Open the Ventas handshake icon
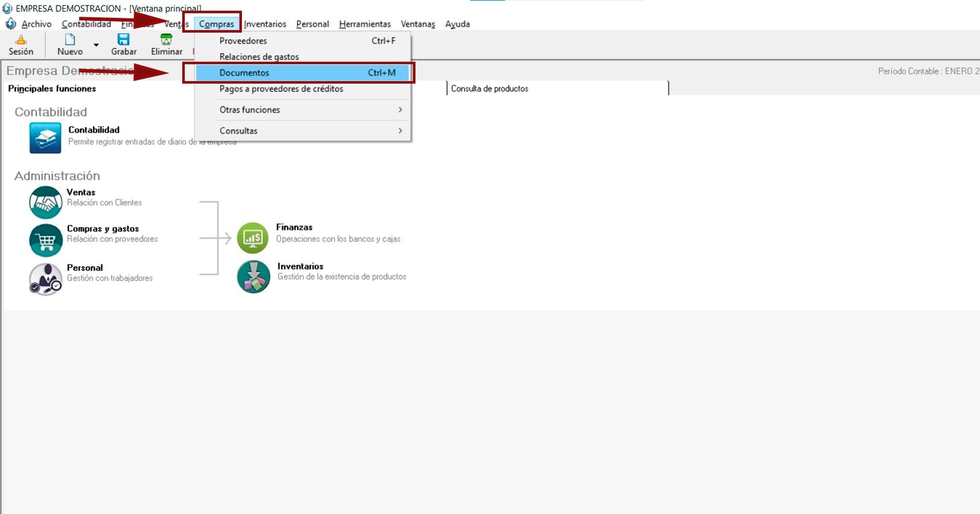Viewport: 980px width, 514px height. point(45,202)
